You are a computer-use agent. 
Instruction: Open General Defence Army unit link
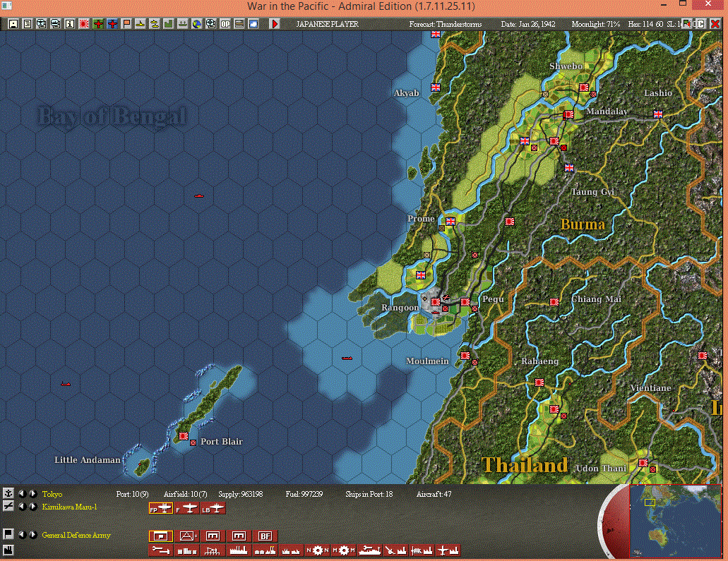[x=76, y=535]
